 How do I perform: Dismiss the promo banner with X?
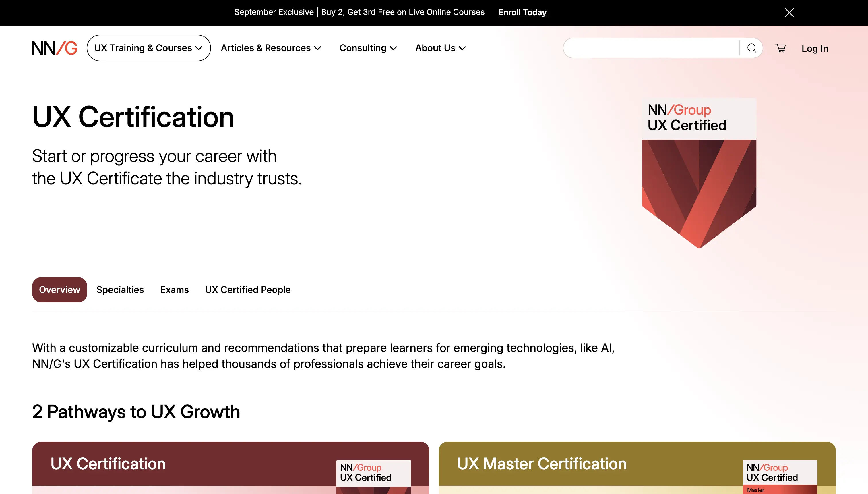(789, 13)
